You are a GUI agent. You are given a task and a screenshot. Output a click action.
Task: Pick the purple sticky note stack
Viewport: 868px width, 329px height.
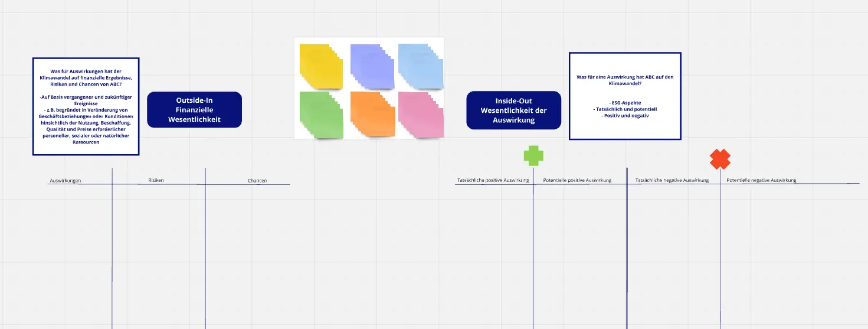(x=371, y=65)
